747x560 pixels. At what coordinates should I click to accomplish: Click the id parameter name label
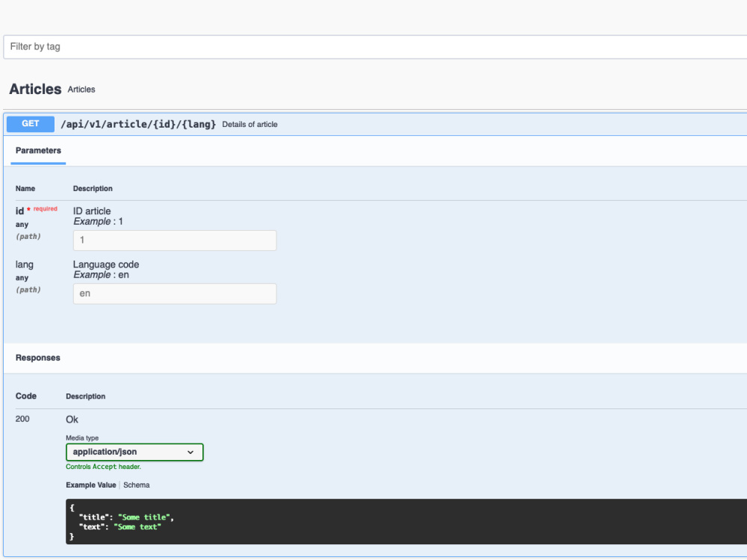pyautogui.click(x=19, y=211)
